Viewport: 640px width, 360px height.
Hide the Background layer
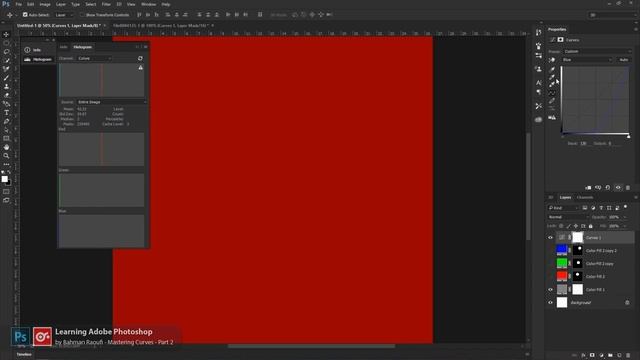(x=550, y=302)
